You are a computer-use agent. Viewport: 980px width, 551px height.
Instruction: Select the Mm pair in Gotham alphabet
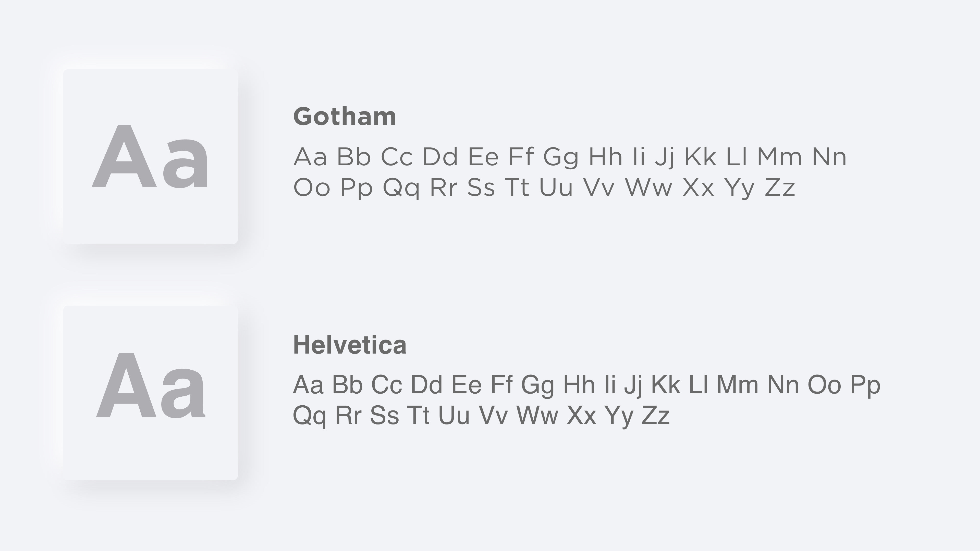pyautogui.click(x=779, y=157)
